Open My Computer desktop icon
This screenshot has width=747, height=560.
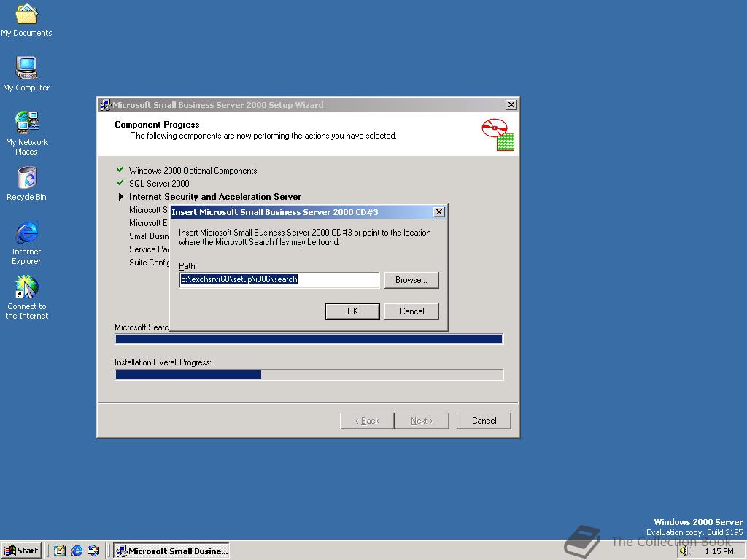point(27,74)
